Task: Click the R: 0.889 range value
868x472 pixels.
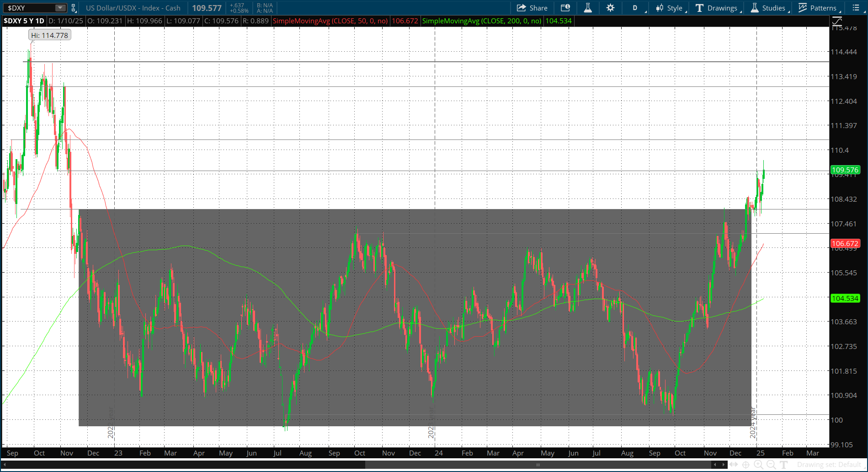Action: [x=256, y=21]
